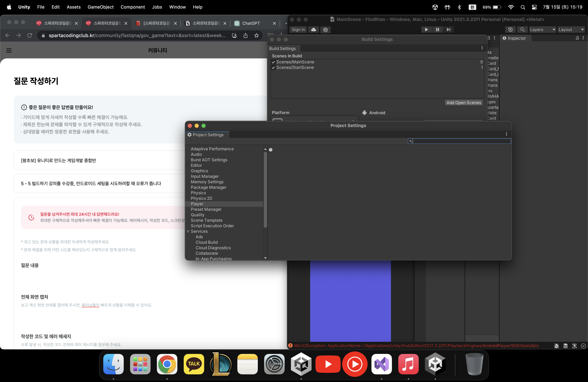Open Project Settings tab options menu
The height and width of the screenshot is (382, 588).
(507, 134)
